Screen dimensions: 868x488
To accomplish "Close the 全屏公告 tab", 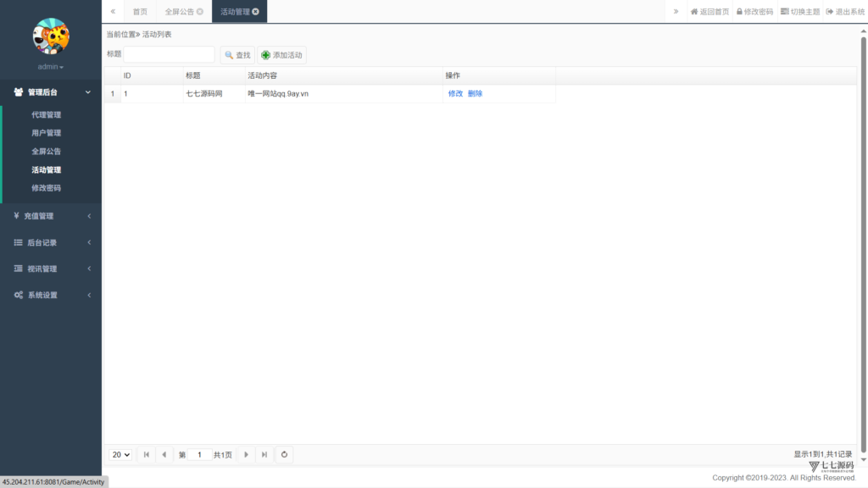I will pyautogui.click(x=200, y=12).
